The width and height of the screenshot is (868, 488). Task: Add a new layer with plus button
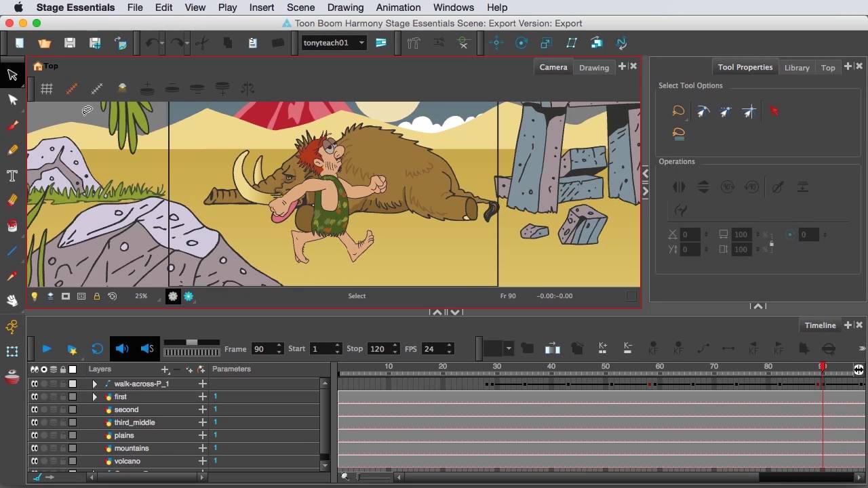pos(165,369)
